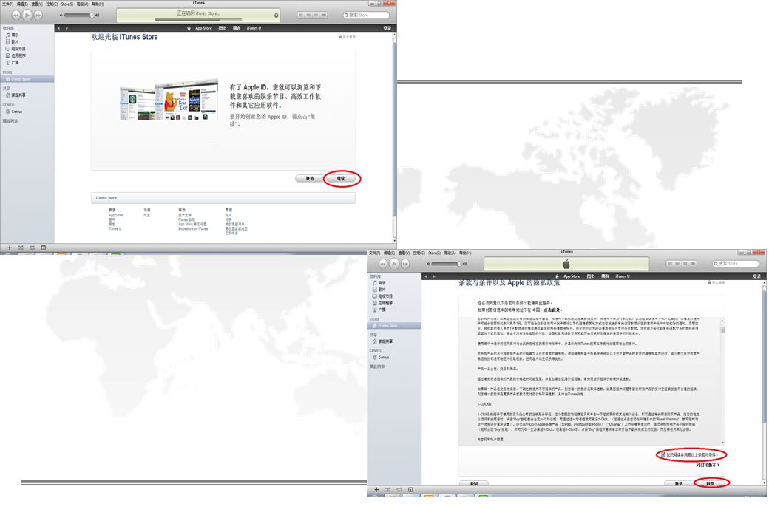Open 图书 tab in welcome window
This screenshot has width=769, height=532.
[x=222, y=28]
